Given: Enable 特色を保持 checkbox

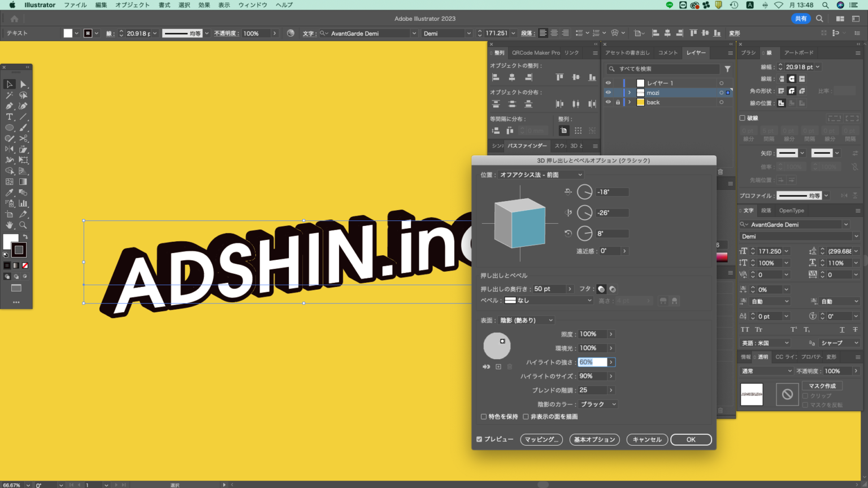Looking at the screenshot, I should point(484,417).
